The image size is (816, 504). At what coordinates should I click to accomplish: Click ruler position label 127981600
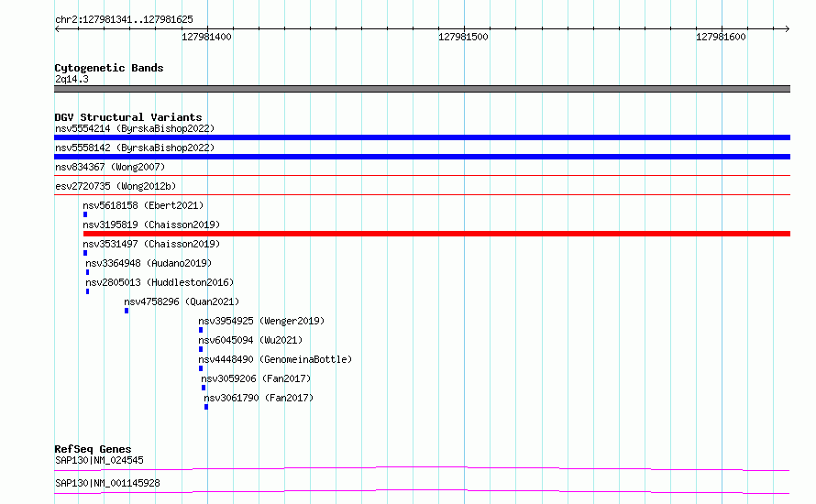click(721, 37)
